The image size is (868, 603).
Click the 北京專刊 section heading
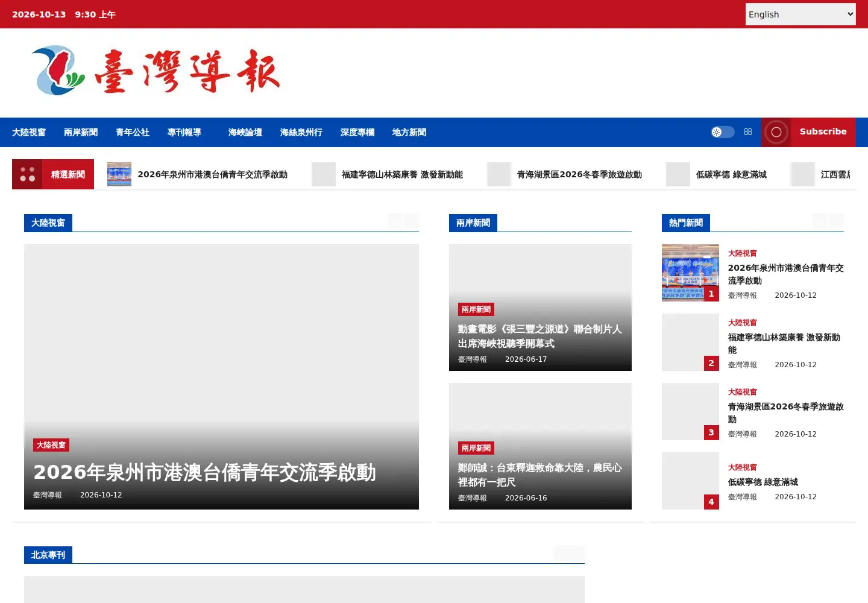coord(48,555)
